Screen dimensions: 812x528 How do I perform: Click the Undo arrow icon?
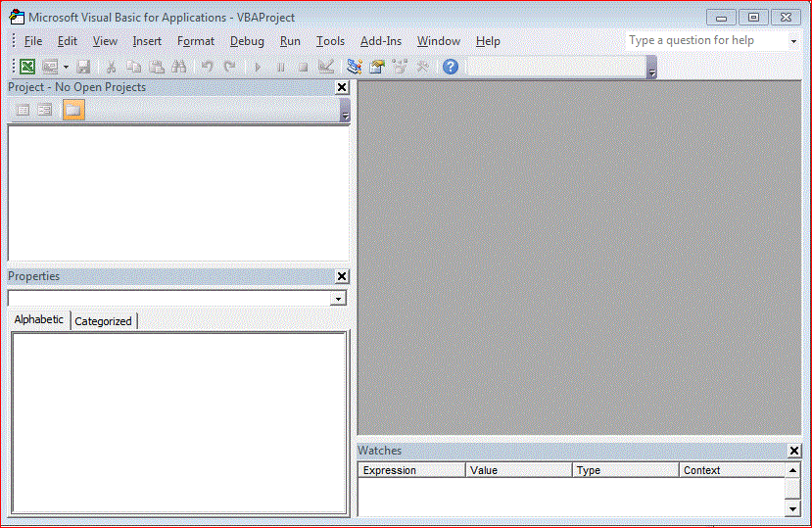[207, 67]
